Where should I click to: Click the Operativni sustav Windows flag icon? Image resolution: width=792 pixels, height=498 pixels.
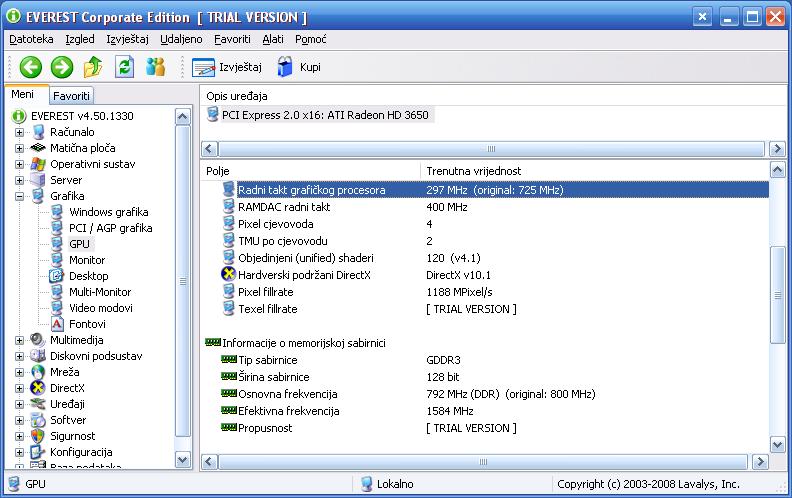pos(38,164)
